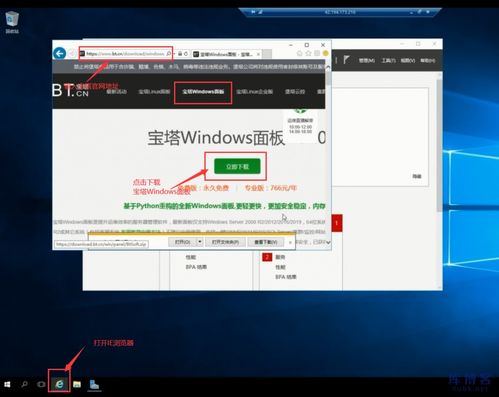Open taskbar search magnifier icon
Image resolution: width=499 pixels, height=397 pixels.
pyautogui.click(x=24, y=384)
